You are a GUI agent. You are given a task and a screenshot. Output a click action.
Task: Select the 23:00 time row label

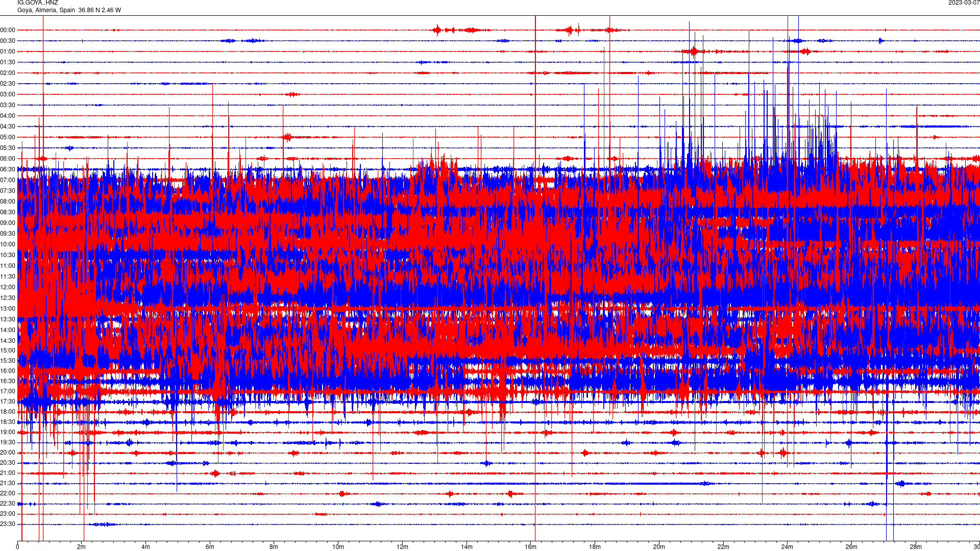8,514
